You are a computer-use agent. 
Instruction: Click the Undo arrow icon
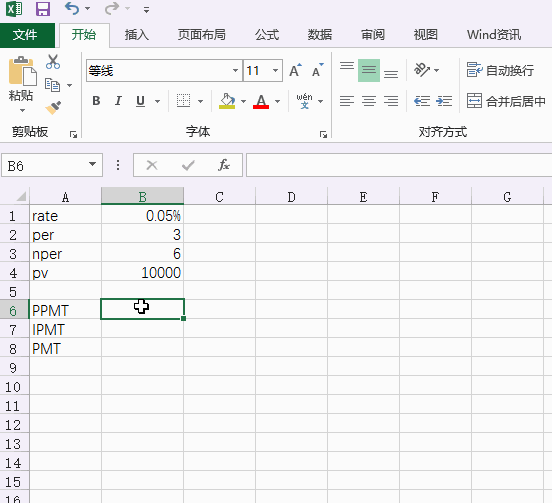click(72, 8)
